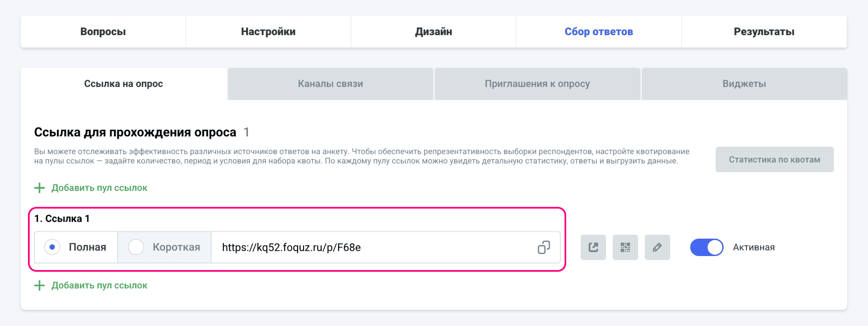Show QR code for Ссылка 1
Image resolution: width=868 pixels, height=326 pixels.
click(x=625, y=247)
